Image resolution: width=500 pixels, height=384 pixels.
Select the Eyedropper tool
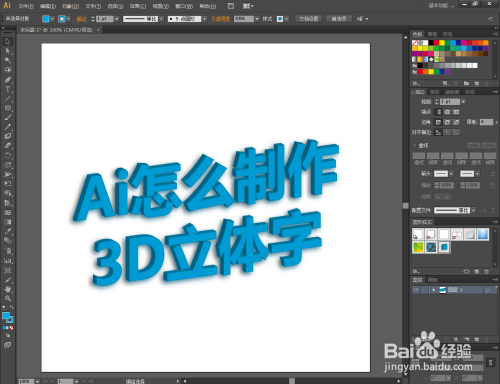click(x=8, y=231)
